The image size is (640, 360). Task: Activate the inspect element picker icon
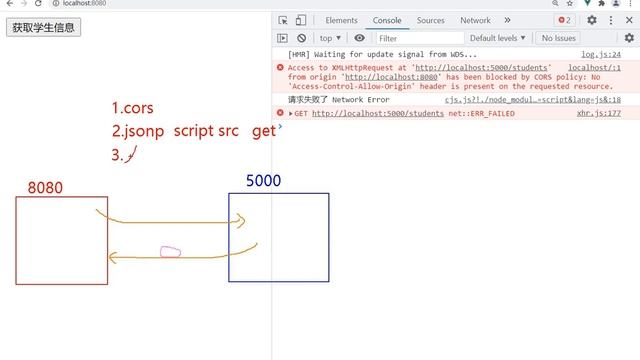tap(282, 20)
